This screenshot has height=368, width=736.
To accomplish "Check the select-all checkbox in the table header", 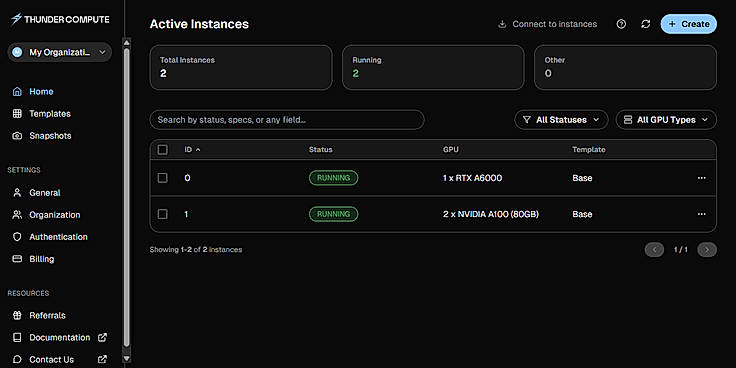I will coord(162,150).
